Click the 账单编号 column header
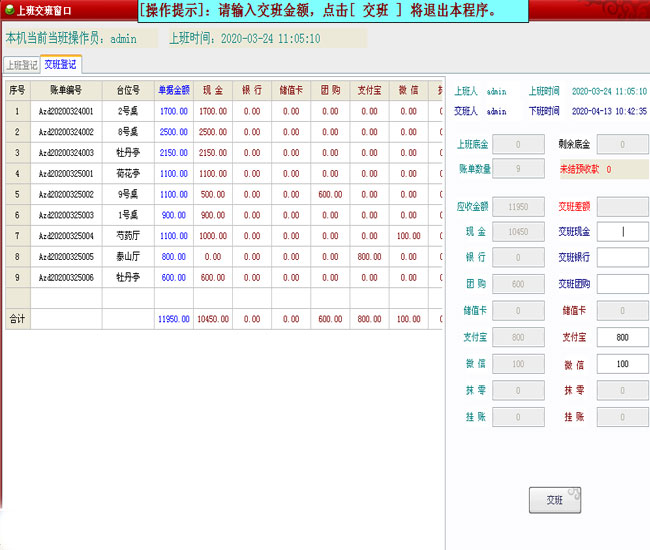The image size is (650, 550). pos(66,90)
